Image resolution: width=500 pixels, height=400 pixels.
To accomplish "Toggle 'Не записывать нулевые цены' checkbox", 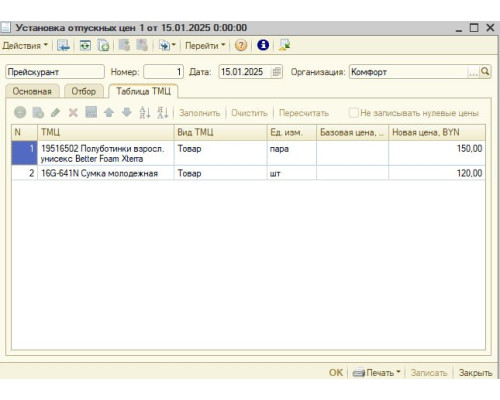I will tap(353, 113).
